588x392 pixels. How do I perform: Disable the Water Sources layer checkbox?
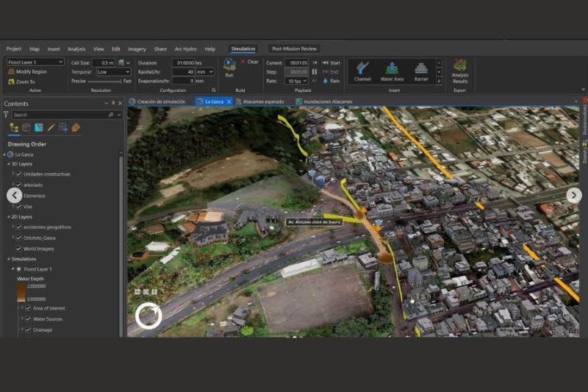[x=28, y=319]
